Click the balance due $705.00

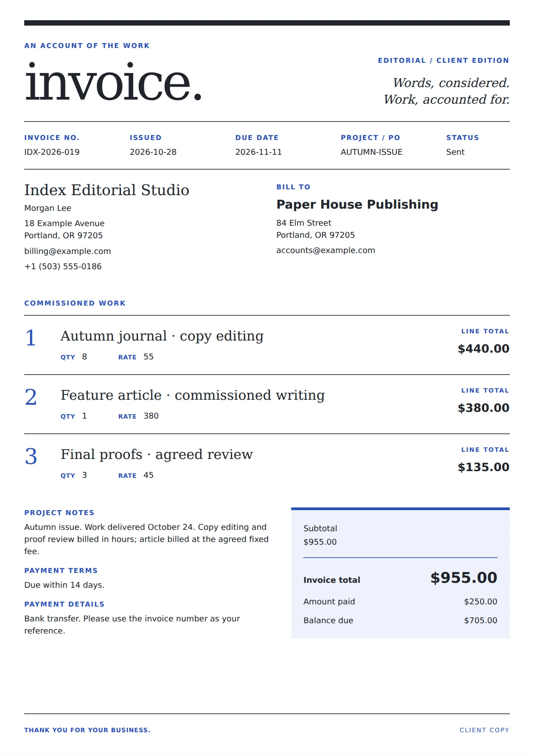(x=481, y=621)
